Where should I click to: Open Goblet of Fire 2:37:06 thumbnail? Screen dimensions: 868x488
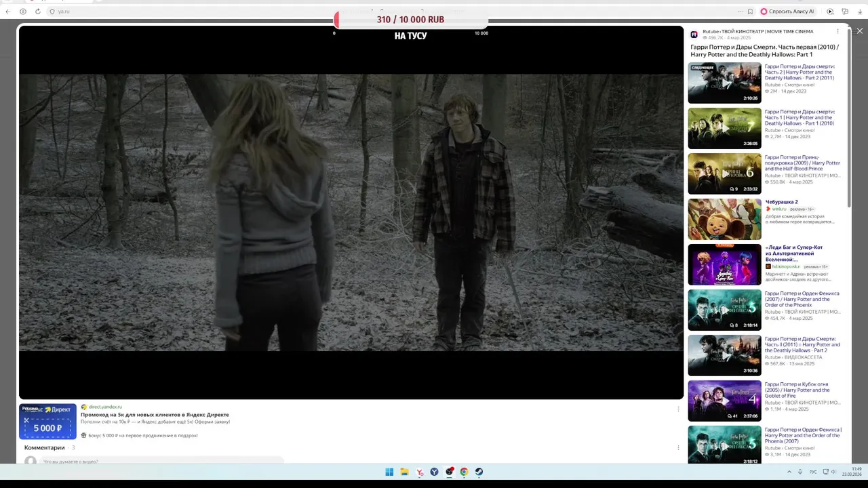(724, 401)
